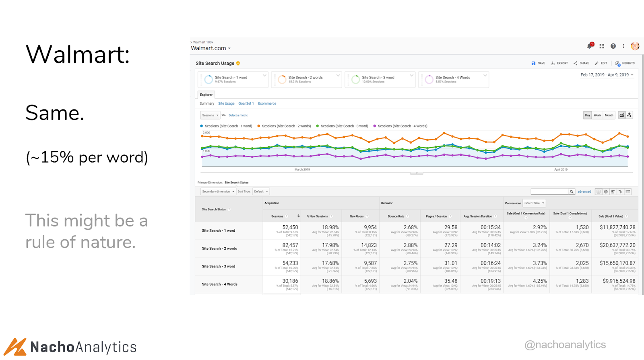This screenshot has width=644, height=360.
Task: Show help for the Sale (Goal 1 Value) column
Action: (x=627, y=216)
